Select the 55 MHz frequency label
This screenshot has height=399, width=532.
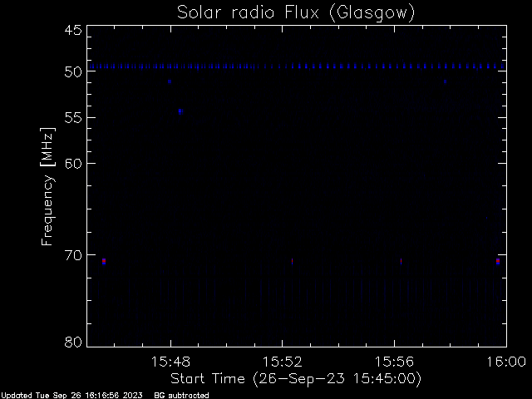pyautogui.click(x=73, y=118)
